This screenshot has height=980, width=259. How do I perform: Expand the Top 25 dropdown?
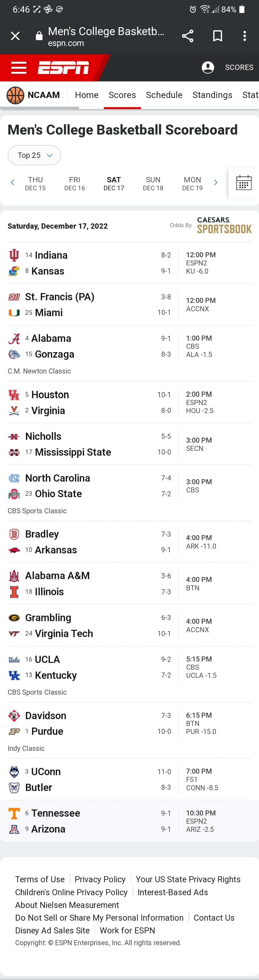pyautogui.click(x=34, y=155)
